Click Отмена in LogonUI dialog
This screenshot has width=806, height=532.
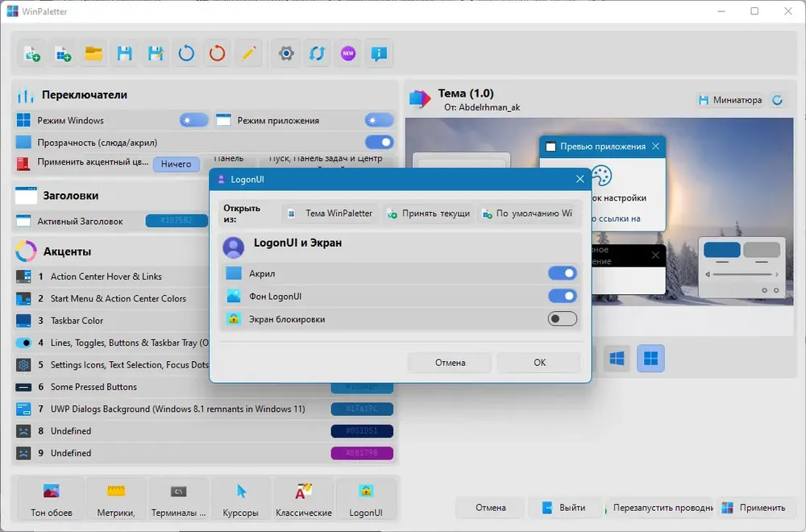[x=450, y=363]
